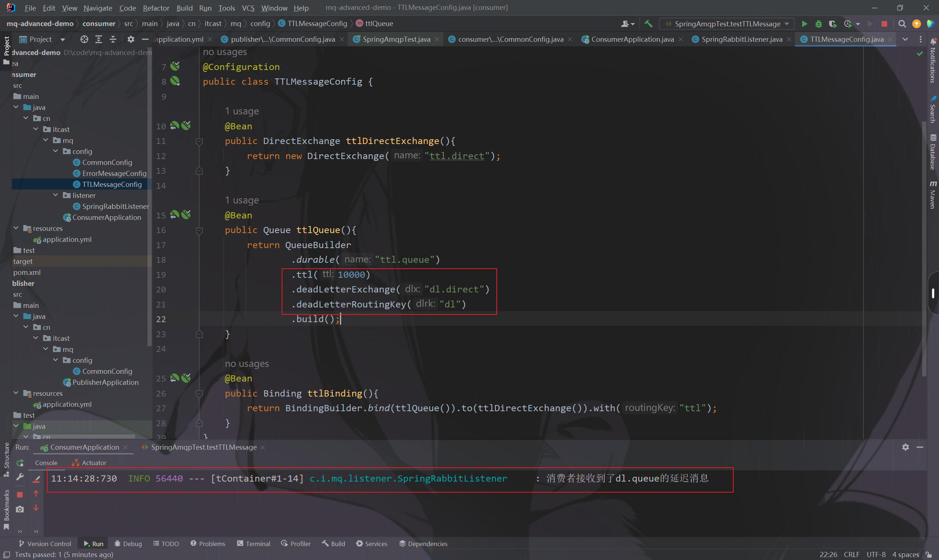Image resolution: width=939 pixels, height=560 pixels.
Task: Rerun ConsoleApplication using green rerun icon
Action: pos(20,463)
